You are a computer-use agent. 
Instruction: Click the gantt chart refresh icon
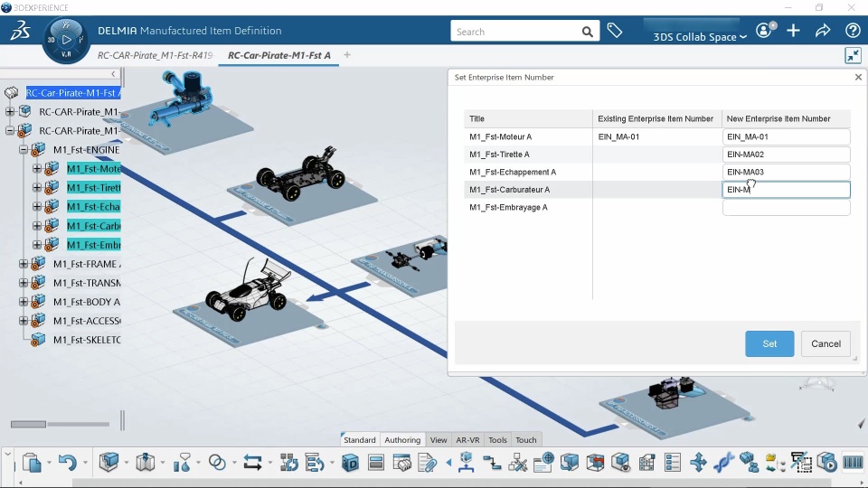click(x=315, y=462)
